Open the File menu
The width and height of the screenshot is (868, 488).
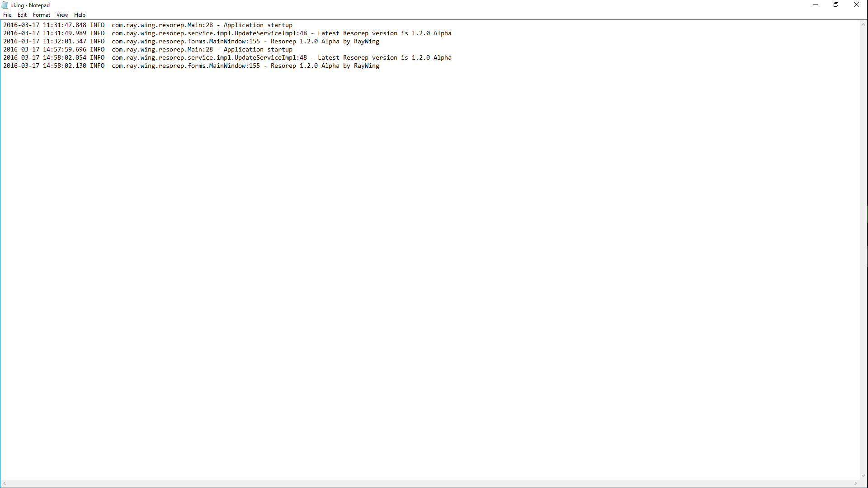point(7,15)
